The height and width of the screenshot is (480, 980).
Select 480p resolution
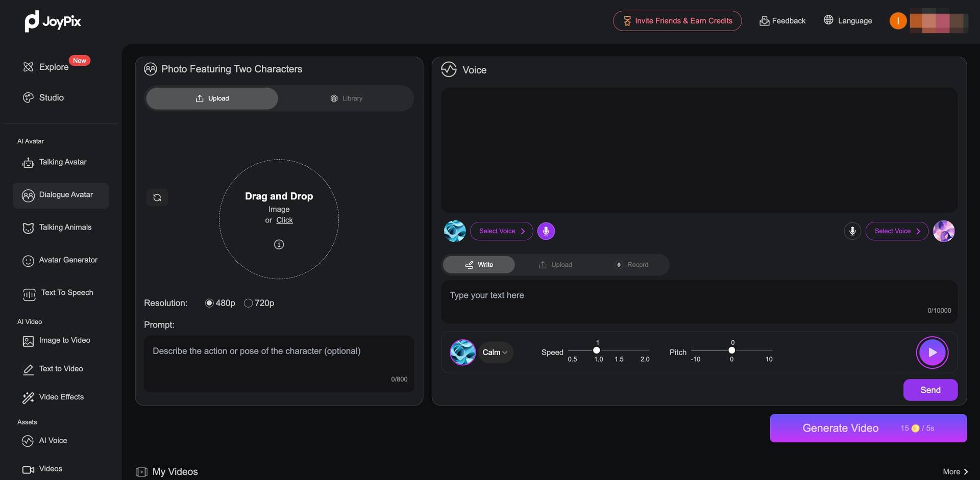pos(209,303)
